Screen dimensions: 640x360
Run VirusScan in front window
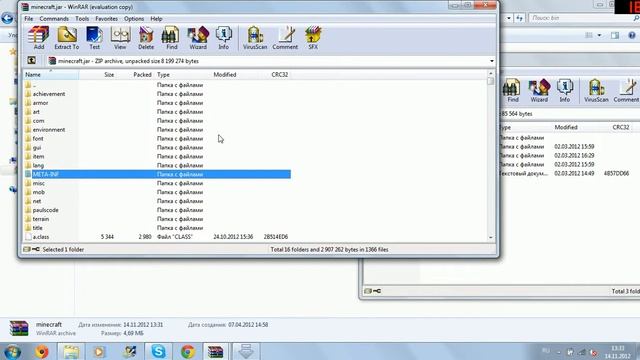click(255, 38)
